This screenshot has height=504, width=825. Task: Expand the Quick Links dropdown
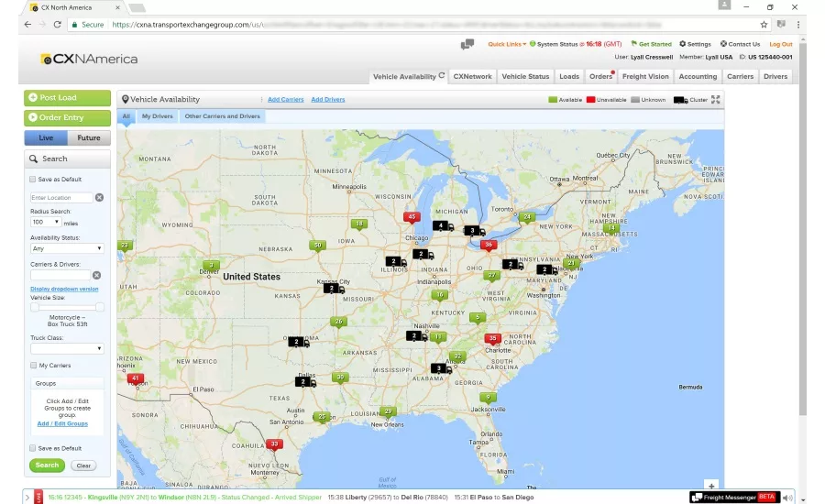coord(507,44)
